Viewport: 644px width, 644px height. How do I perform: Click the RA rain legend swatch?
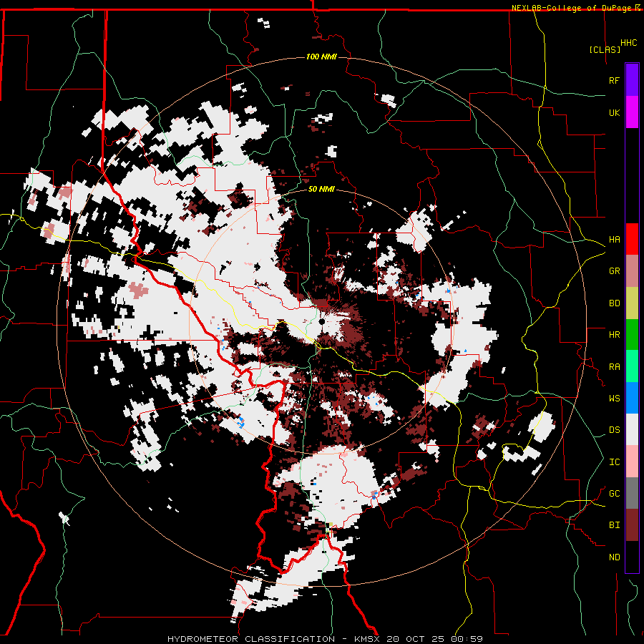click(632, 366)
